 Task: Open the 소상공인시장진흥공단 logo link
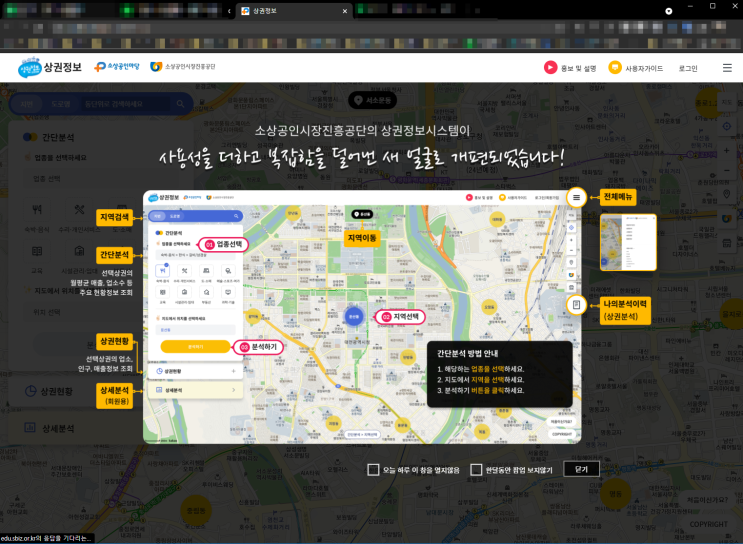183,67
